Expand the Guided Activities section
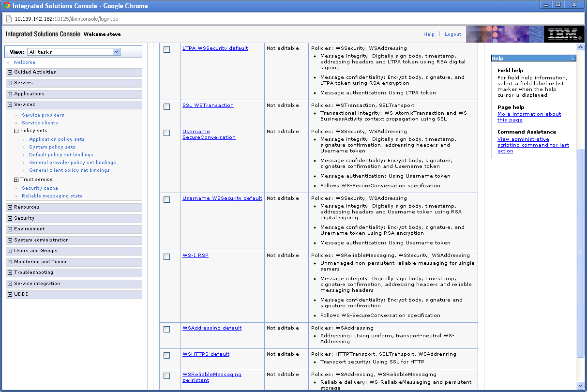Viewport: 587px width, 392px height. click(9, 73)
